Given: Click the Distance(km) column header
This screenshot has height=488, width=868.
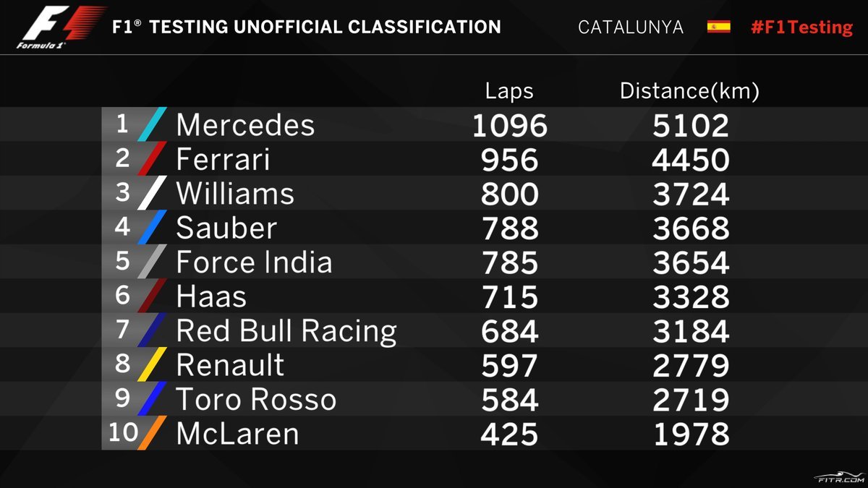Looking at the screenshot, I should [x=689, y=91].
